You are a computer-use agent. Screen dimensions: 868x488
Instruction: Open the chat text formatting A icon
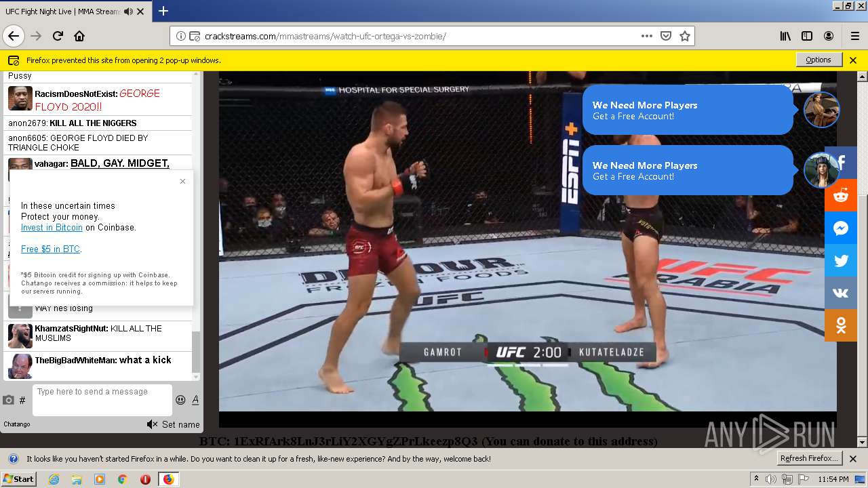point(195,400)
